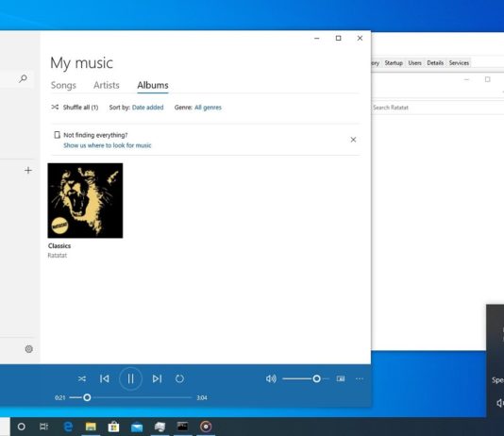Pause the current song
This screenshot has height=436, width=504.
click(130, 378)
